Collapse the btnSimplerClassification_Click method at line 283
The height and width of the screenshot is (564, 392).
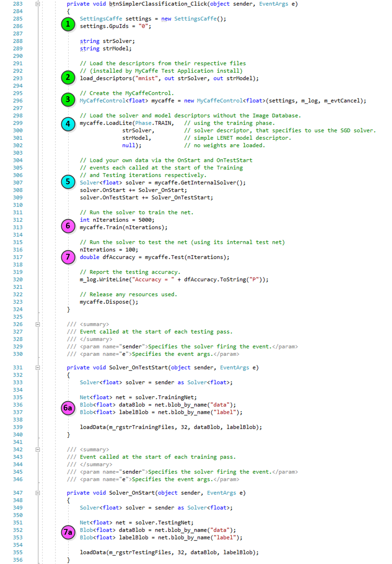38,4
